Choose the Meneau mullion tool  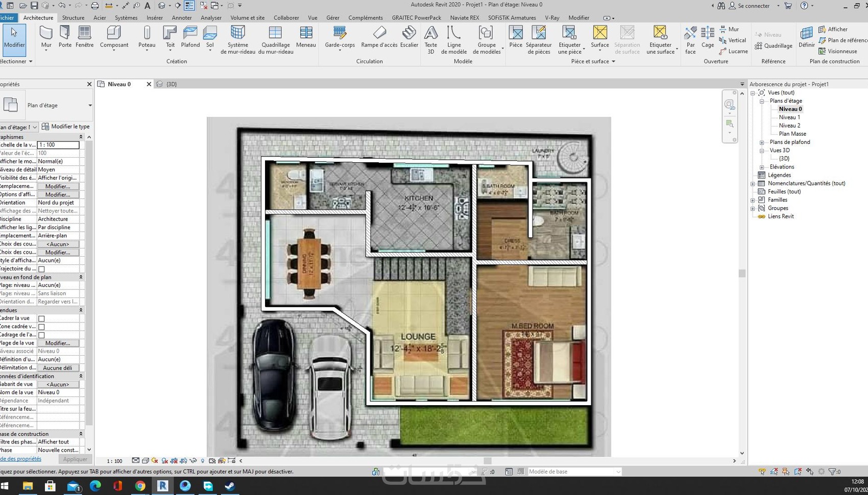pos(306,37)
